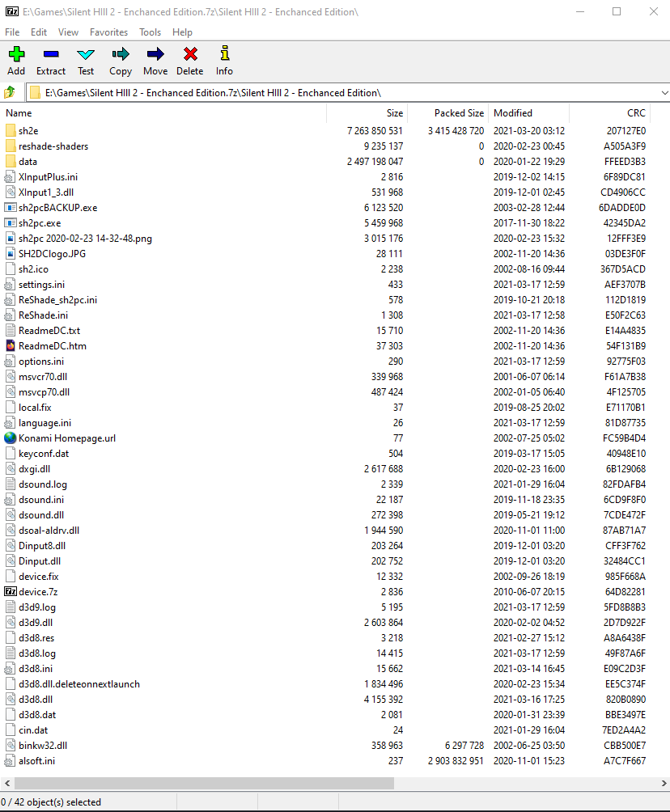Click the d3d8.dll file icon

(11, 699)
